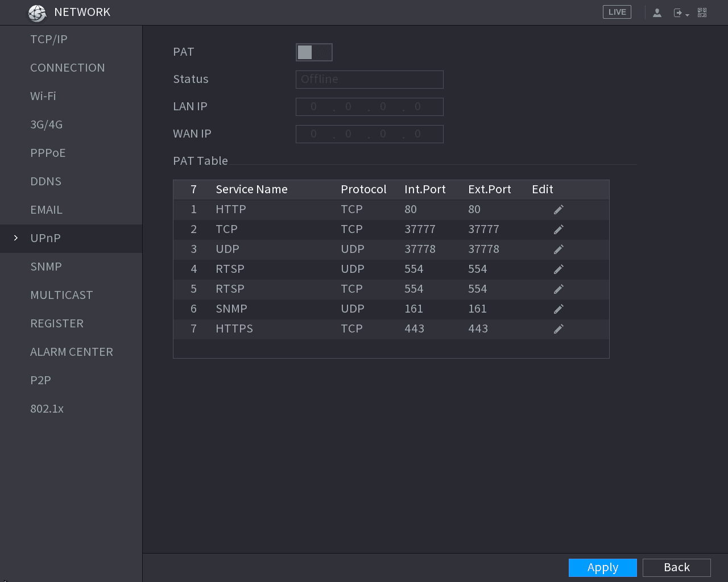Viewport: 728px width, 582px height.
Task: Open the SNMP settings page
Action: click(71, 267)
